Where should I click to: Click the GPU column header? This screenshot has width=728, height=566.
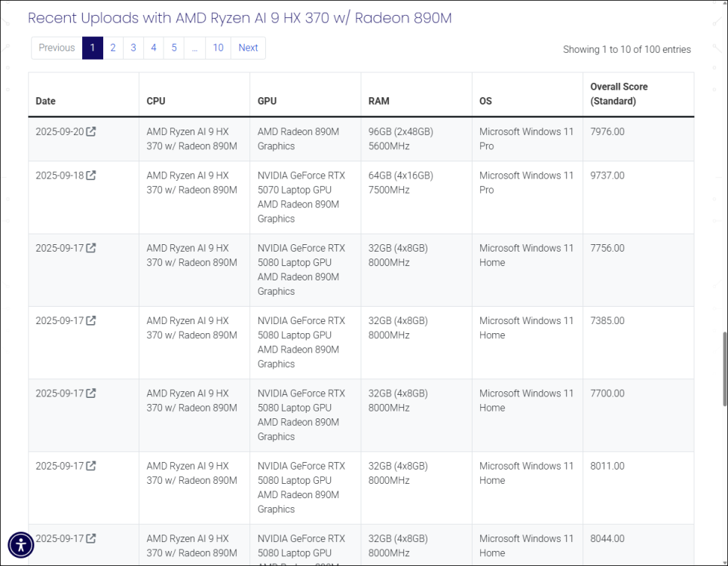268,101
